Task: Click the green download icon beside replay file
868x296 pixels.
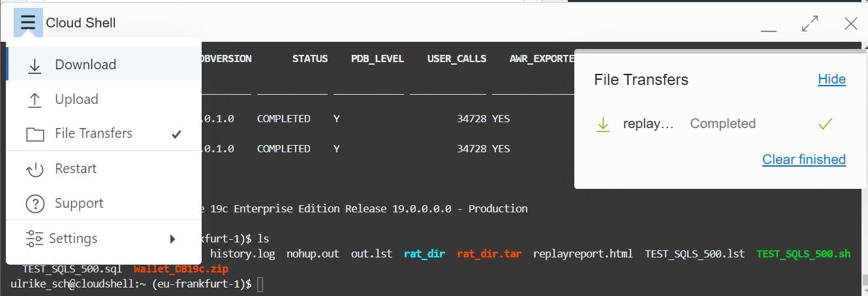Action: coord(603,124)
